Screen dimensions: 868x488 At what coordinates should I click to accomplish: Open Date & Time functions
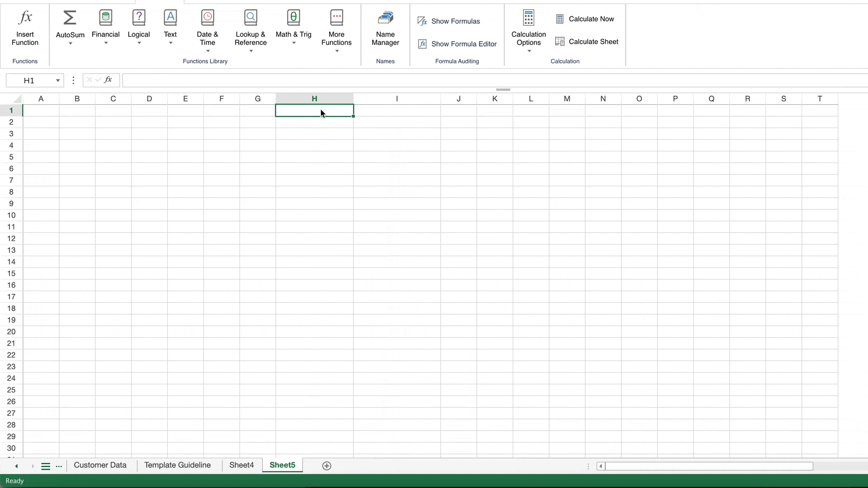click(x=207, y=30)
